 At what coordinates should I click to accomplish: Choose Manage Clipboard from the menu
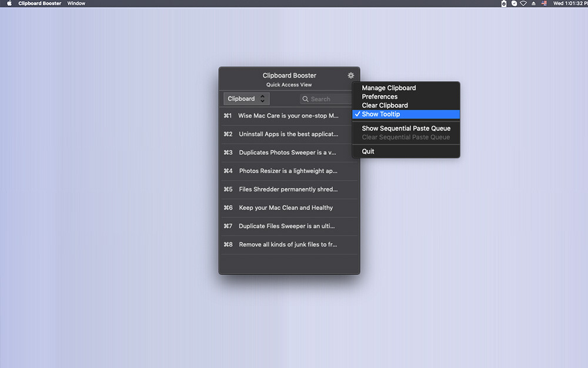point(406,88)
